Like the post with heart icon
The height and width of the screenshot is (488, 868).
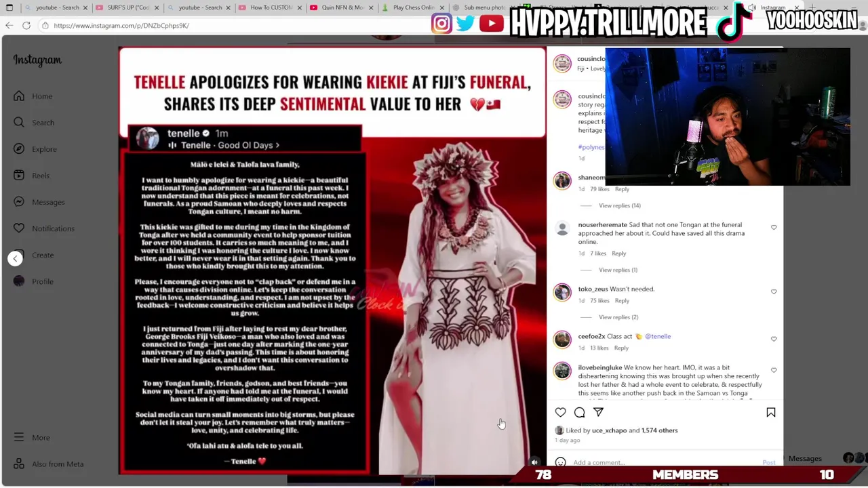pyautogui.click(x=560, y=412)
